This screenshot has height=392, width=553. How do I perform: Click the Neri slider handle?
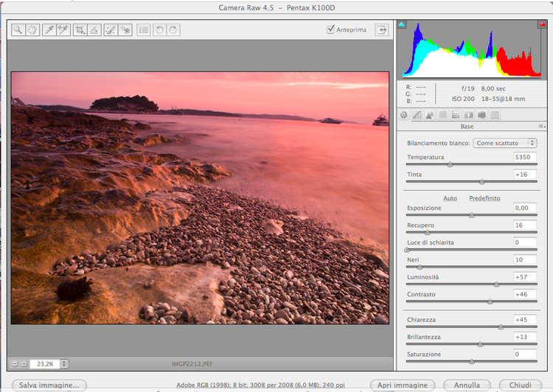(420, 267)
